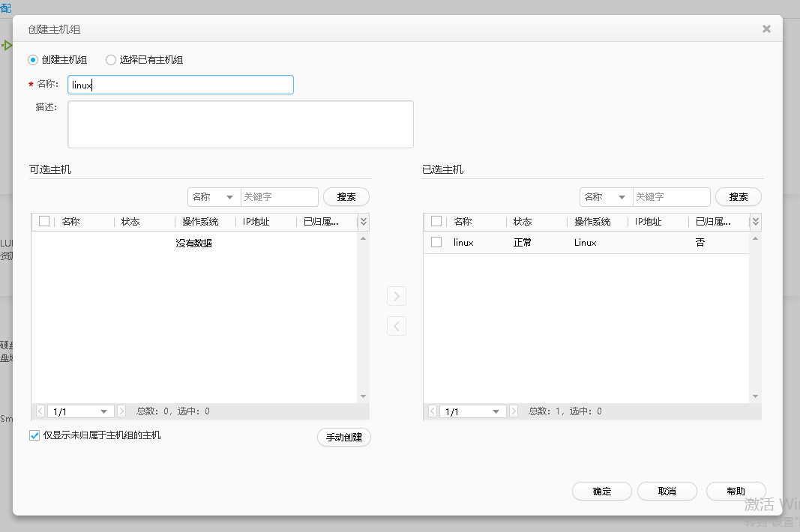The width and height of the screenshot is (800, 532).
Task: Click the 描述 description text area
Action: [240, 124]
